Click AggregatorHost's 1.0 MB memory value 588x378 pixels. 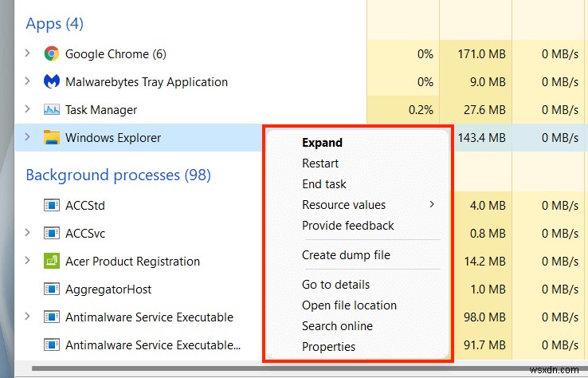488,289
